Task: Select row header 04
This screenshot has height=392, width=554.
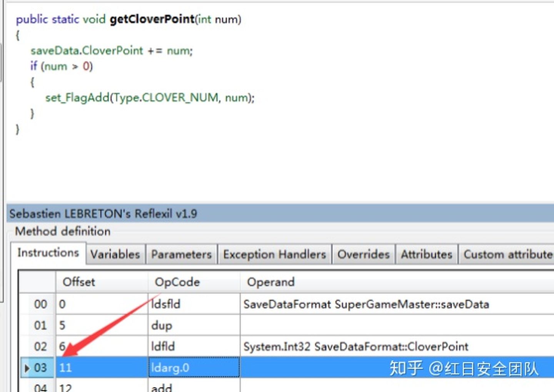Action: (x=38, y=386)
